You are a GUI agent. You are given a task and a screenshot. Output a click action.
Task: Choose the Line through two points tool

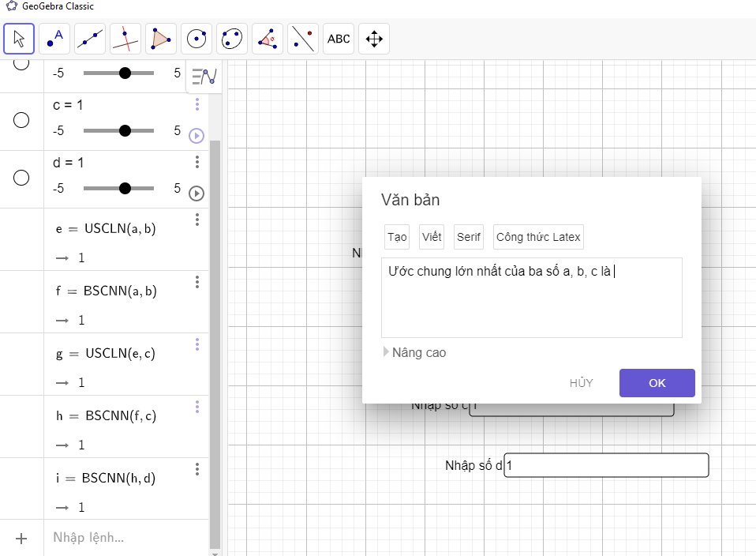pos(90,39)
